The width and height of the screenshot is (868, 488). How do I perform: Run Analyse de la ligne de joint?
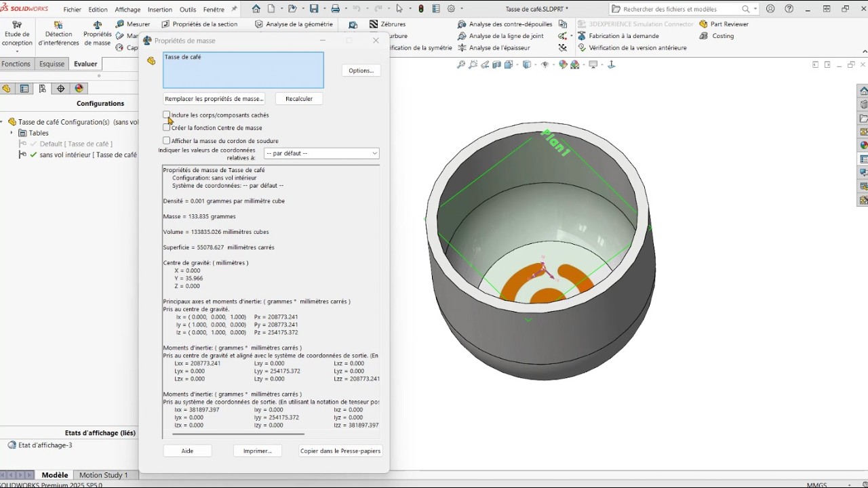pyautogui.click(x=500, y=36)
